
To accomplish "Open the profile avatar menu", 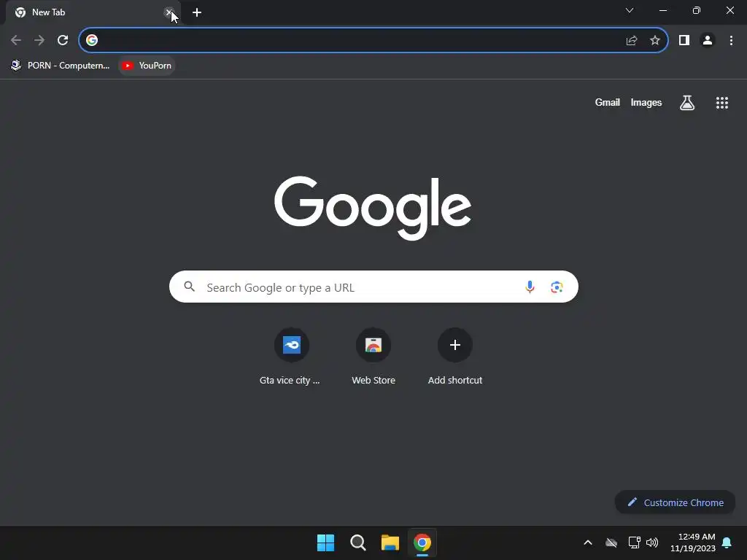I will (708, 41).
